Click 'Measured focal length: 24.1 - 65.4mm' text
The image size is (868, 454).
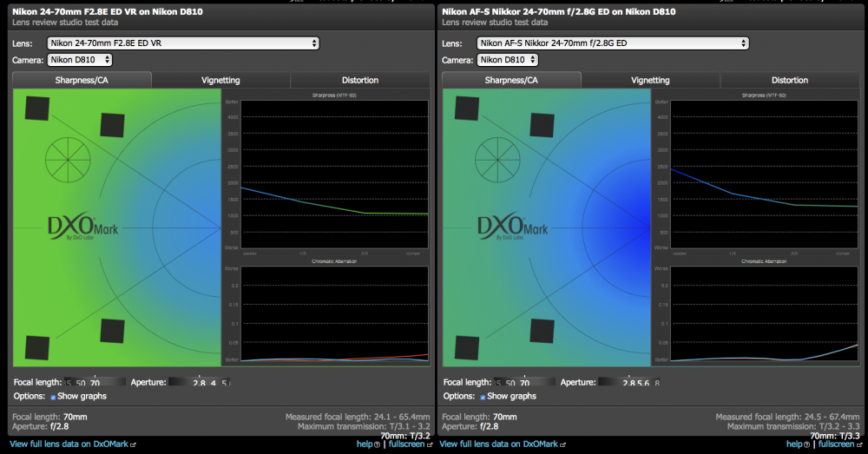[x=358, y=417]
